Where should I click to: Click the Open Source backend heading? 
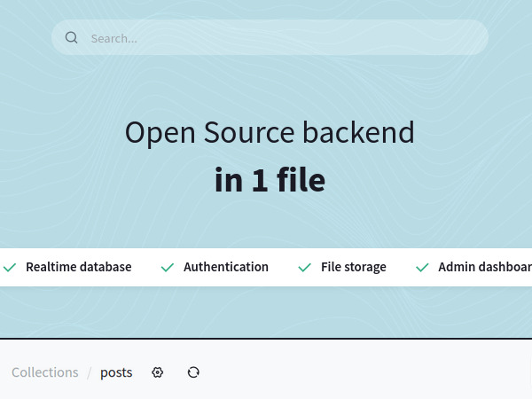click(270, 133)
